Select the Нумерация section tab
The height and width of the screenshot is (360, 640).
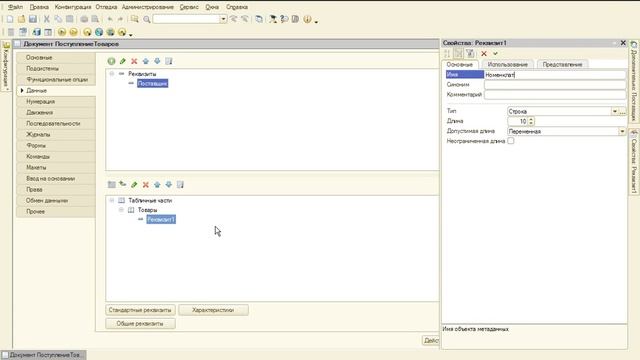pyautogui.click(x=56, y=102)
